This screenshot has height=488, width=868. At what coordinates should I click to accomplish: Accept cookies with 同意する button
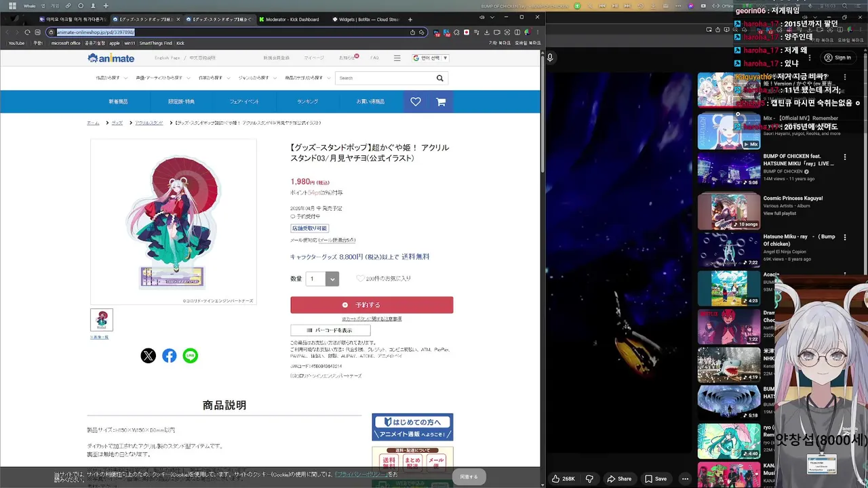coord(469,476)
